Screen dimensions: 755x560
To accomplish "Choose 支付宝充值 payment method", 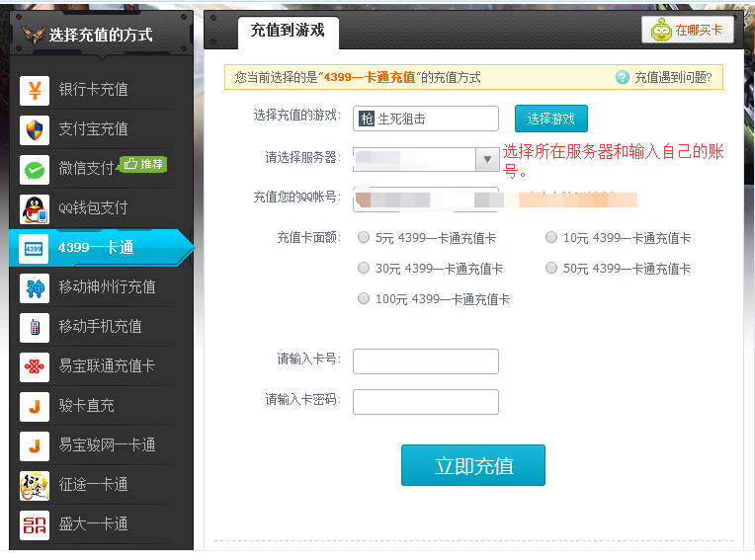I will pos(101,130).
